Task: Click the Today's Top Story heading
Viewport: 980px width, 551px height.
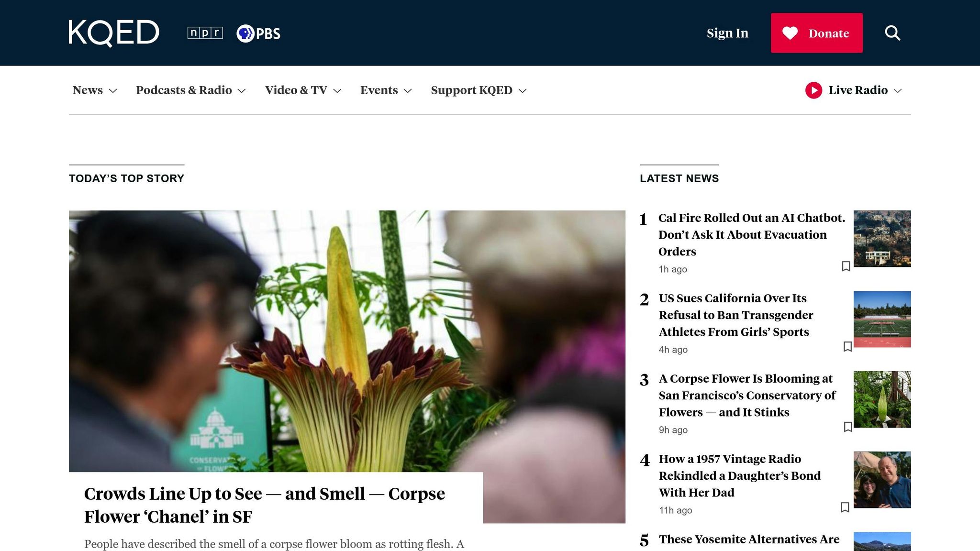Action: click(x=126, y=178)
